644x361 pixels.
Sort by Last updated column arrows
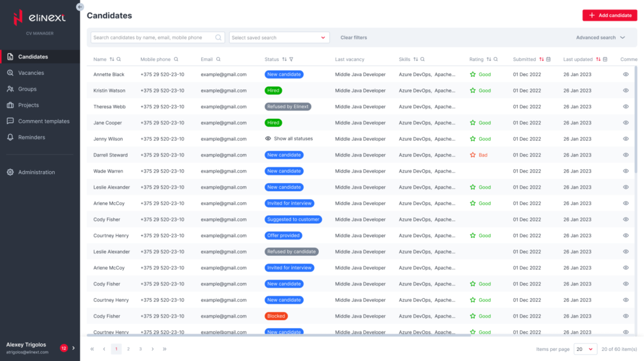pos(597,59)
